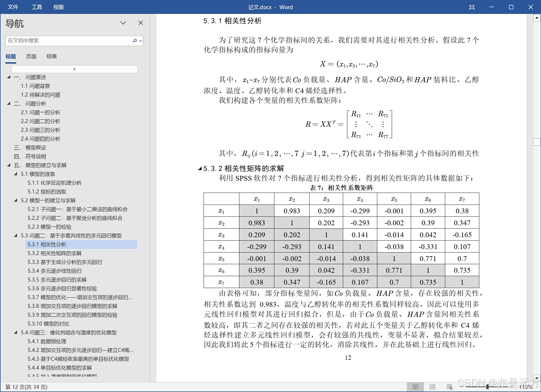Switch to Web Layout view icon
This screenshot has height=392, width=541.
point(449,387)
